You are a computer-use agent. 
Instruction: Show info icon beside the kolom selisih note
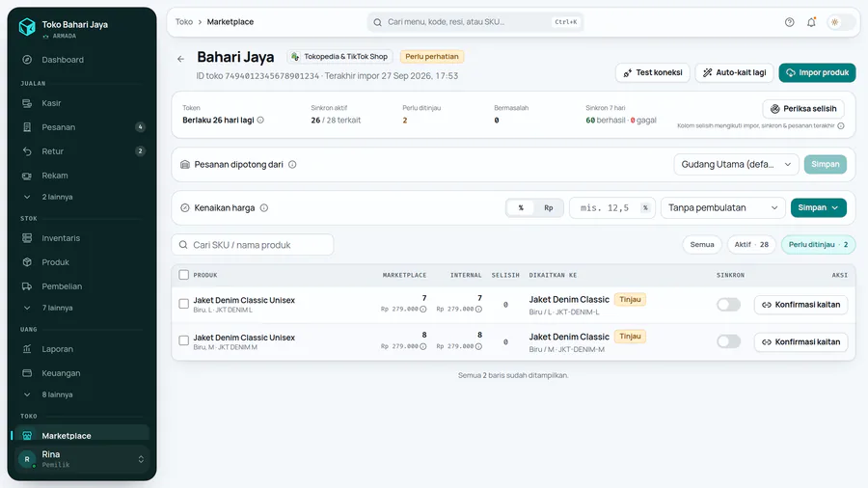[841, 126]
